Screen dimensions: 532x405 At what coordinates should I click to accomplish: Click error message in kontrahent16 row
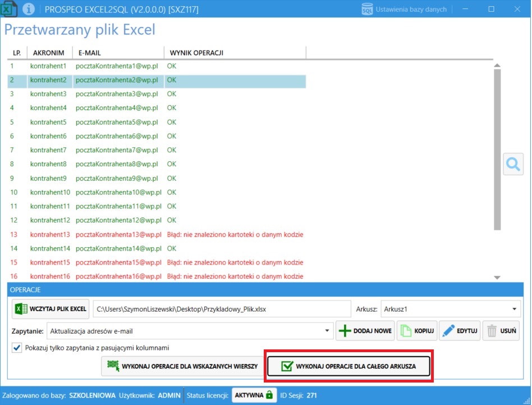(x=235, y=276)
